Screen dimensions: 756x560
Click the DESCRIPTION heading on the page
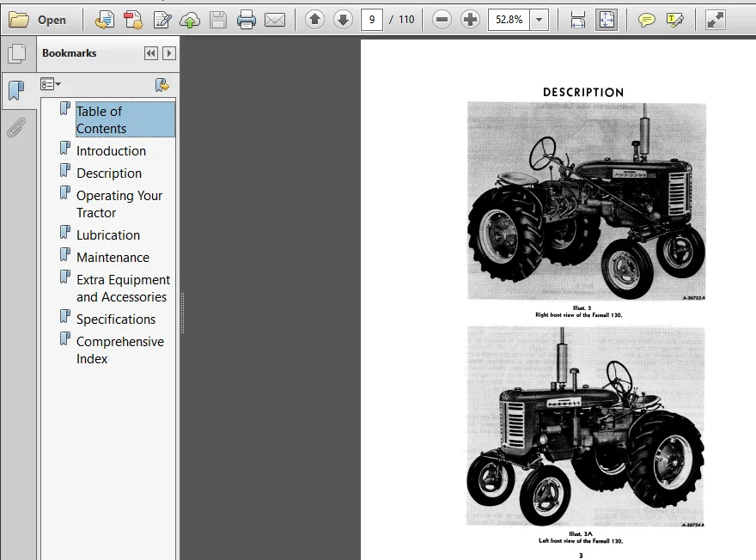pos(583,92)
